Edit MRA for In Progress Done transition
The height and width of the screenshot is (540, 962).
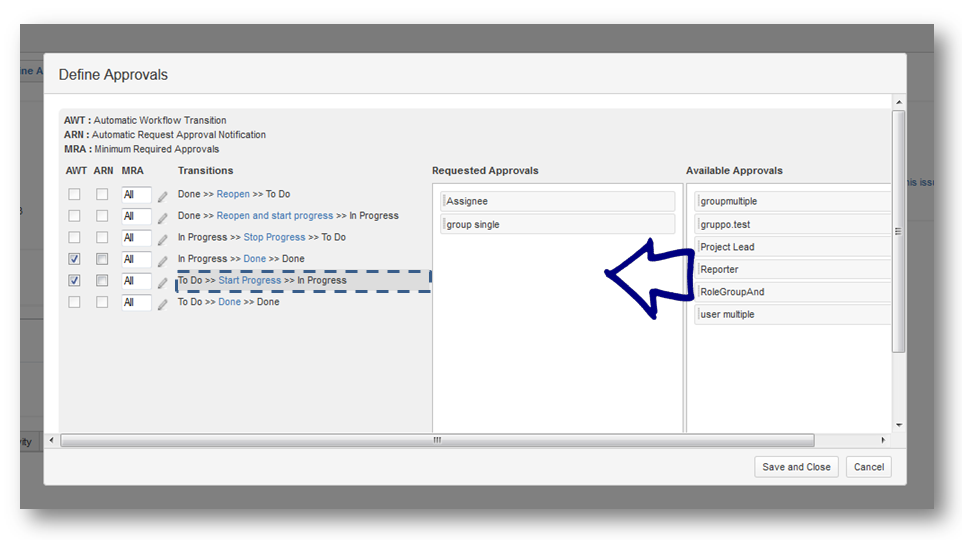[x=163, y=260]
